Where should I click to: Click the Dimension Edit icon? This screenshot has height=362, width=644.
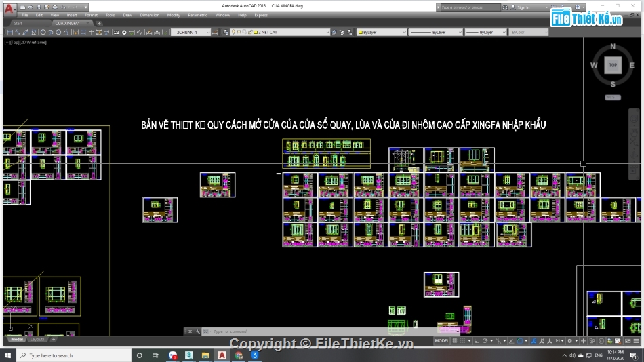(x=148, y=32)
